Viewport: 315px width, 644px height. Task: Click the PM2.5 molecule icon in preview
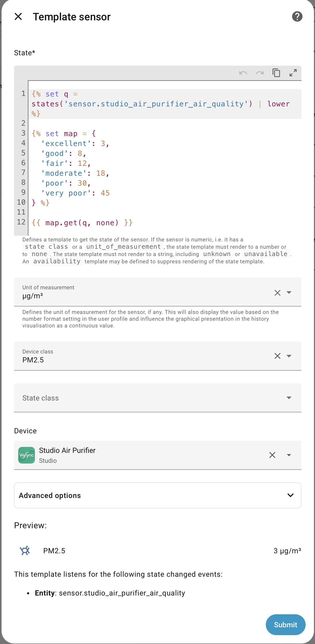pyautogui.click(x=25, y=551)
